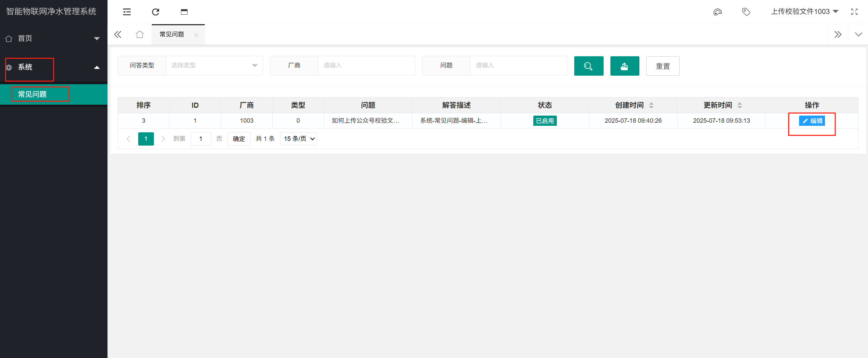
Task: Click the 2025-07-18 09:40:26 creation time cell
Action: (x=633, y=121)
